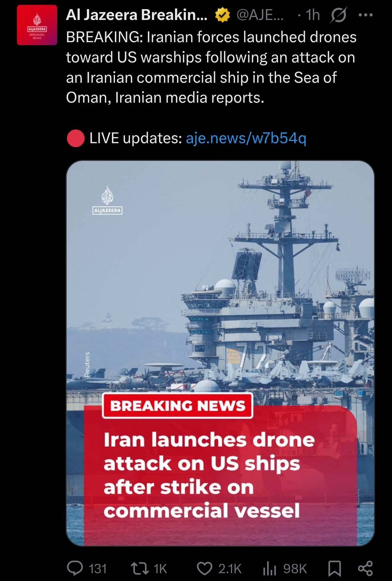Tap the 131 replies count

tap(98, 569)
